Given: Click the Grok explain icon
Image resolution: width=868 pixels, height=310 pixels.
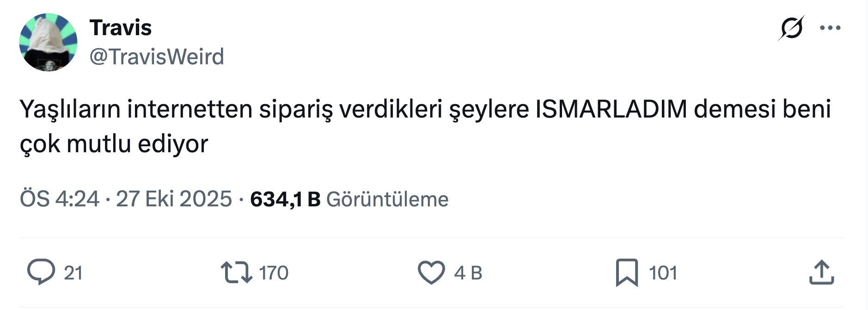Looking at the screenshot, I should click(791, 28).
